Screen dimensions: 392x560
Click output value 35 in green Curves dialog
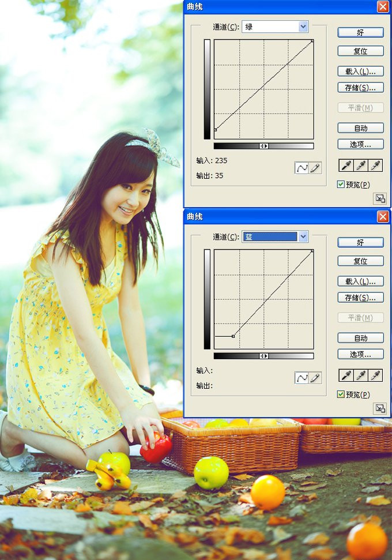(219, 176)
